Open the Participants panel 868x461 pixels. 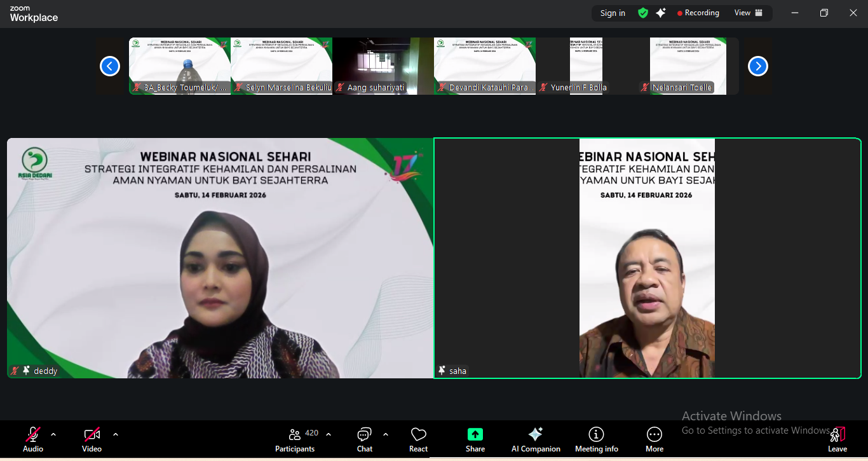coord(295,440)
